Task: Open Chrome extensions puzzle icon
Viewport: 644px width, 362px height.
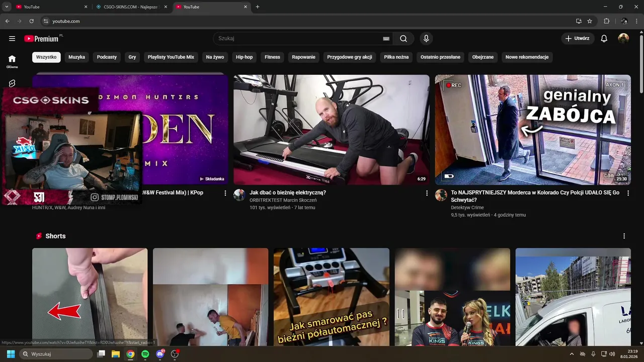Action: pos(606,21)
